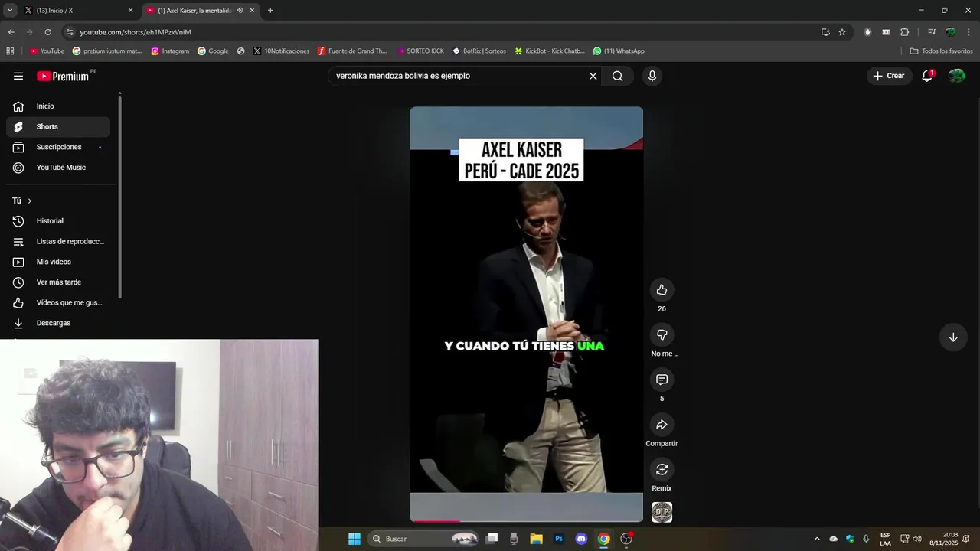Open Photoshop from the taskbar

click(x=559, y=539)
